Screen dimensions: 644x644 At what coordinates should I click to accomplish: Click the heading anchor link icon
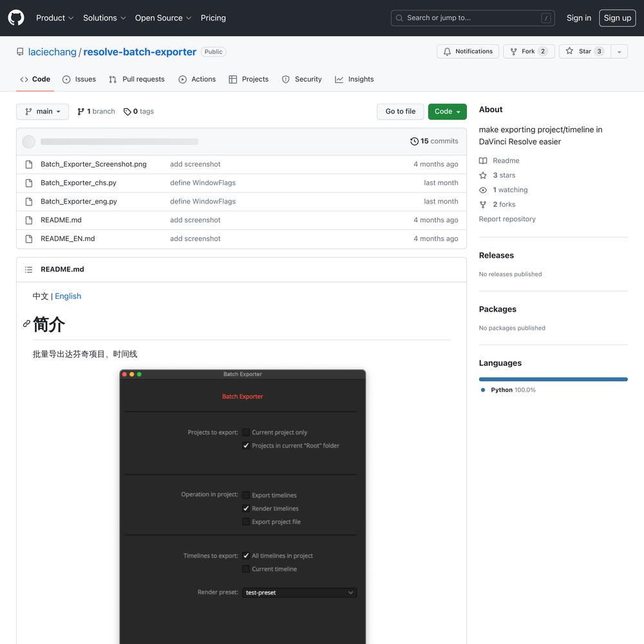click(26, 324)
